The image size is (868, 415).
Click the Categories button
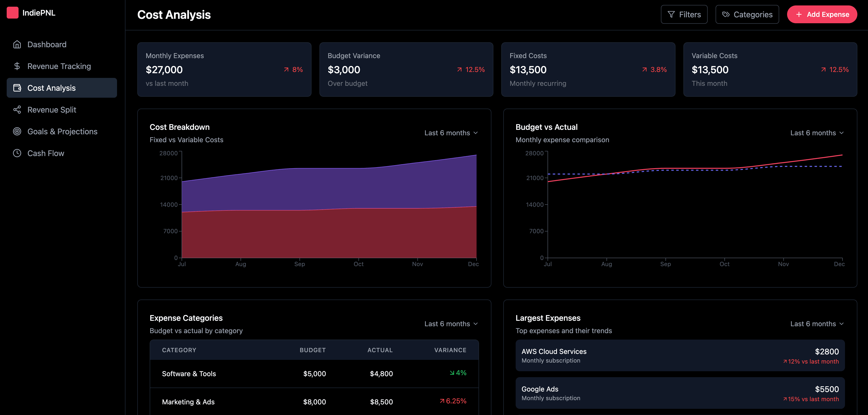click(747, 15)
